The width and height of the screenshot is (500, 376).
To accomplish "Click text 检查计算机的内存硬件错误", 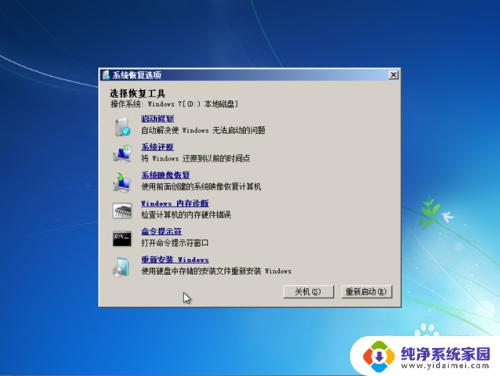I will coord(186,215).
